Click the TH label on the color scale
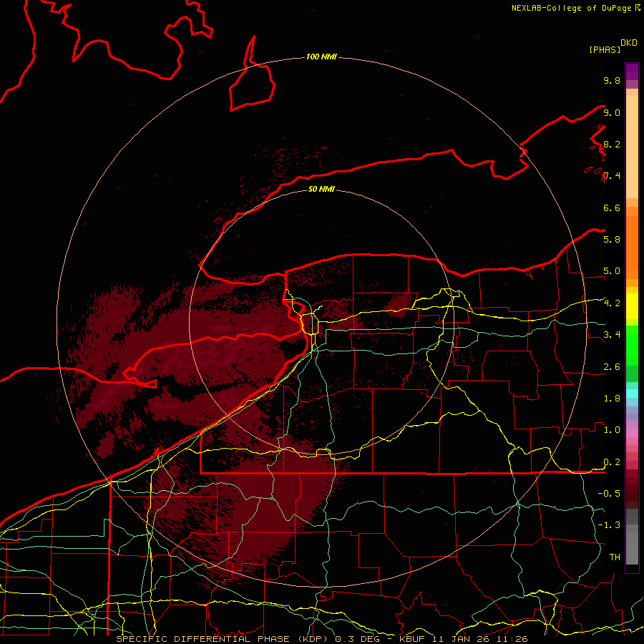 click(615, 557)
